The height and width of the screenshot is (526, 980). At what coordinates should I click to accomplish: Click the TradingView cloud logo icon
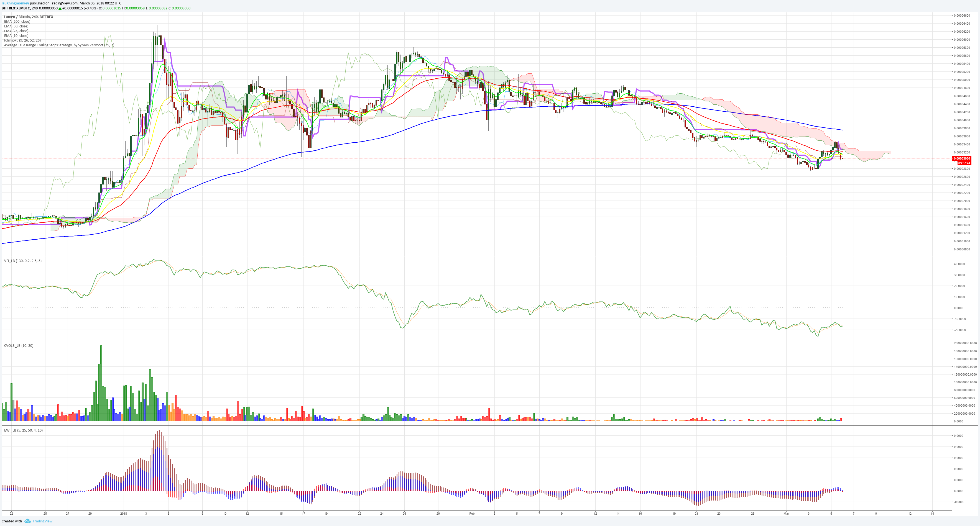point(27,521)
